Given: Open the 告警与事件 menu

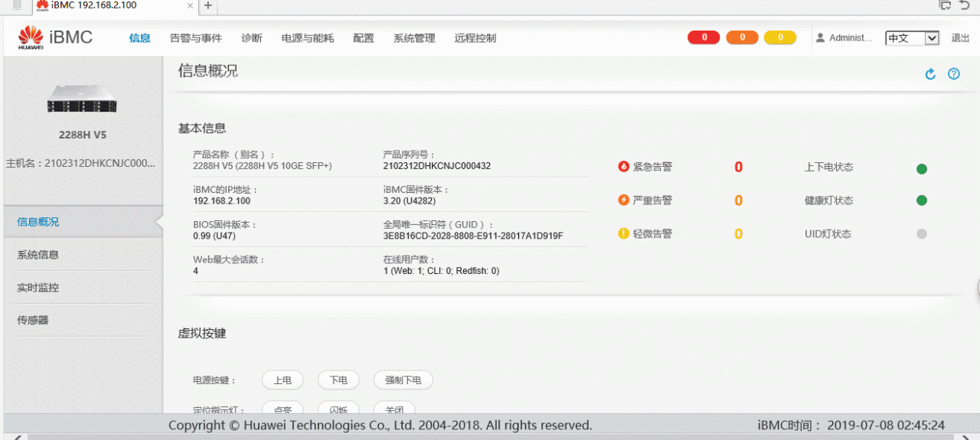Looking at the screenshot, I should [x=196, y=38].
